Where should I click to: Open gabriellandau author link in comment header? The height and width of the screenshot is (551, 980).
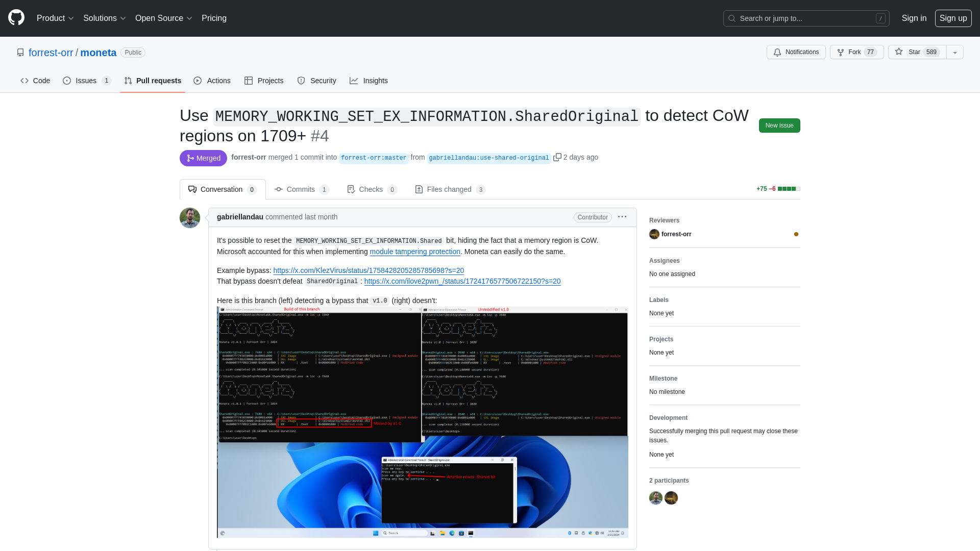pyautogui.click(x=240, y=217)
